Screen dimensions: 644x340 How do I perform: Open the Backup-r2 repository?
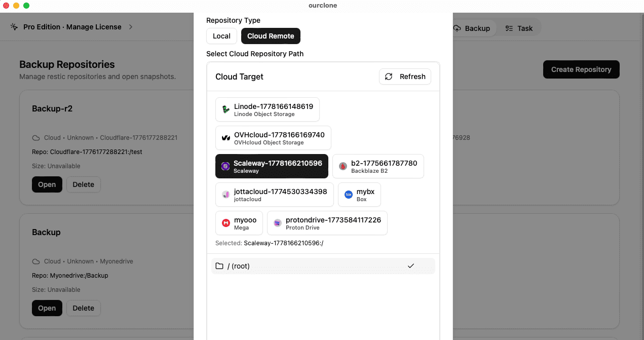coord(47,184)
